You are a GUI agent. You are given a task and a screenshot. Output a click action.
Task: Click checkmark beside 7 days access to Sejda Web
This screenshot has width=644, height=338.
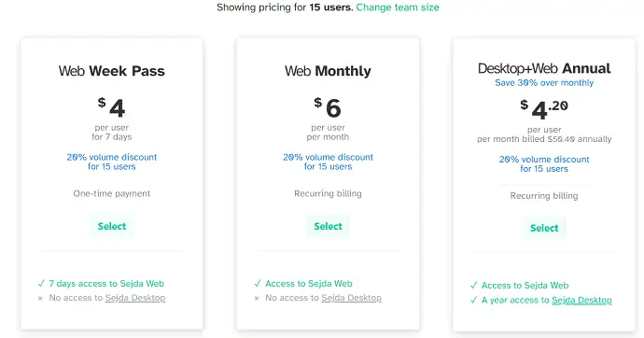[x=41, y=283]
